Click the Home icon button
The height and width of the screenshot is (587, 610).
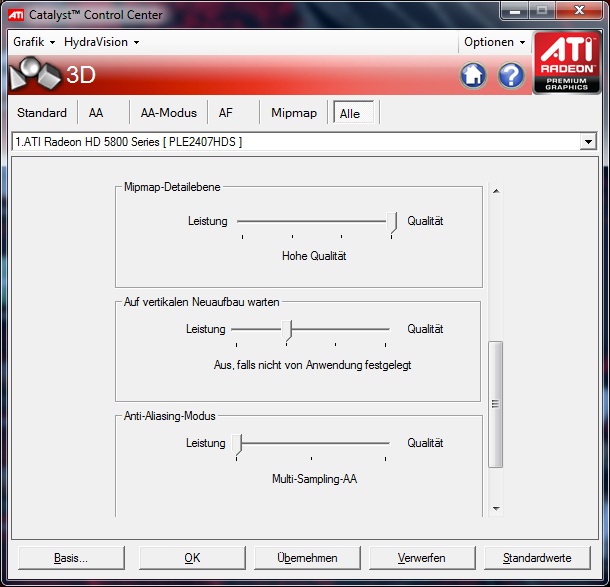[473, 75]
